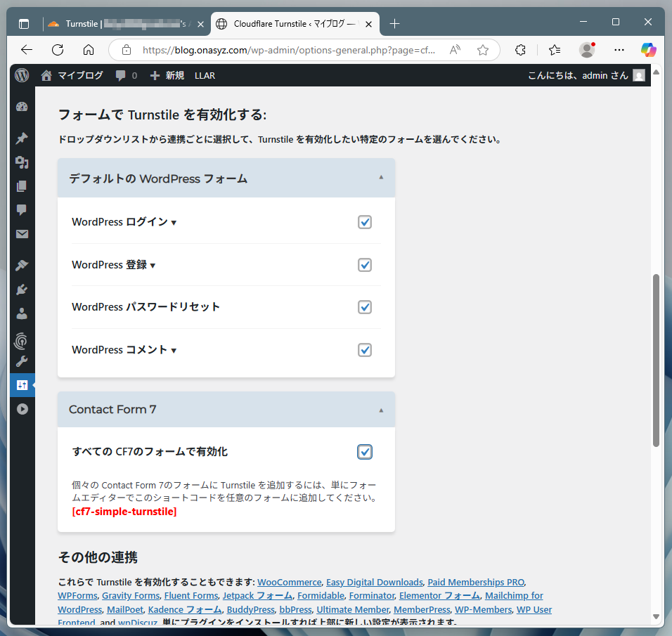Open Users via the person icon
Screen dimensions: 672x636
pos(22,313)
